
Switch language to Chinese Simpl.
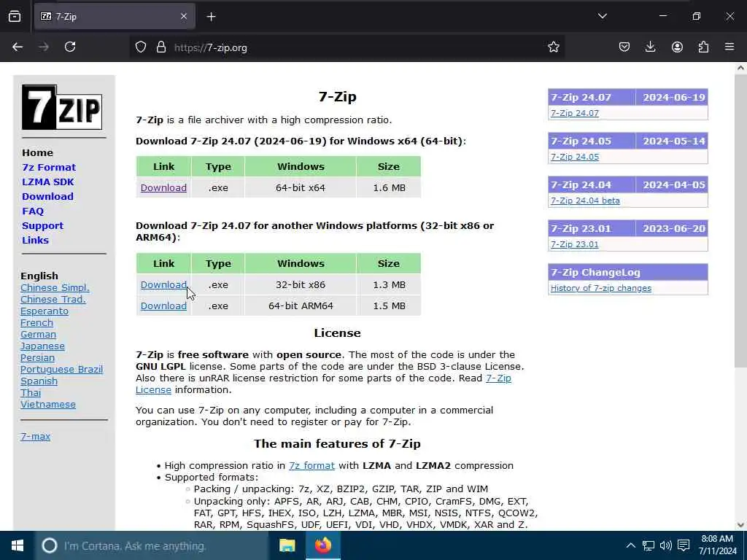click(x=55, y=287)
